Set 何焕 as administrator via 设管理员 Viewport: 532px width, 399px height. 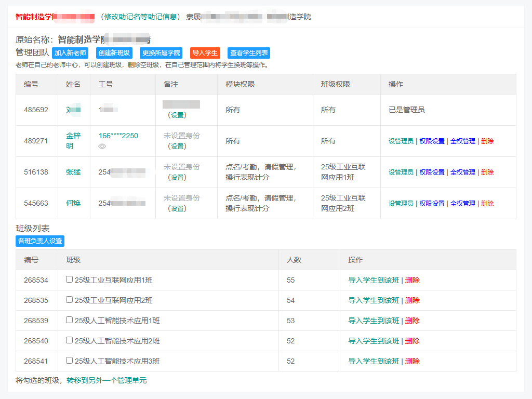pyautogui.click(x=401, y=203)
